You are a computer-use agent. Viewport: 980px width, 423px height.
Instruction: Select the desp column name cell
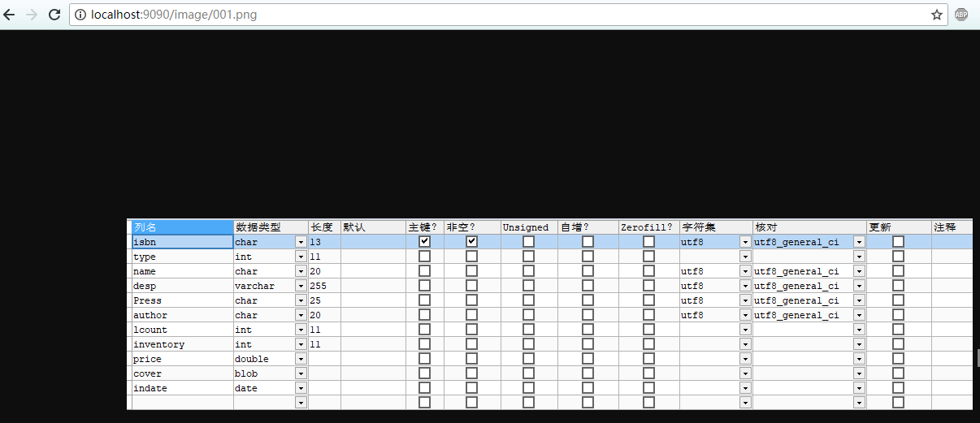tap(182, 286)
